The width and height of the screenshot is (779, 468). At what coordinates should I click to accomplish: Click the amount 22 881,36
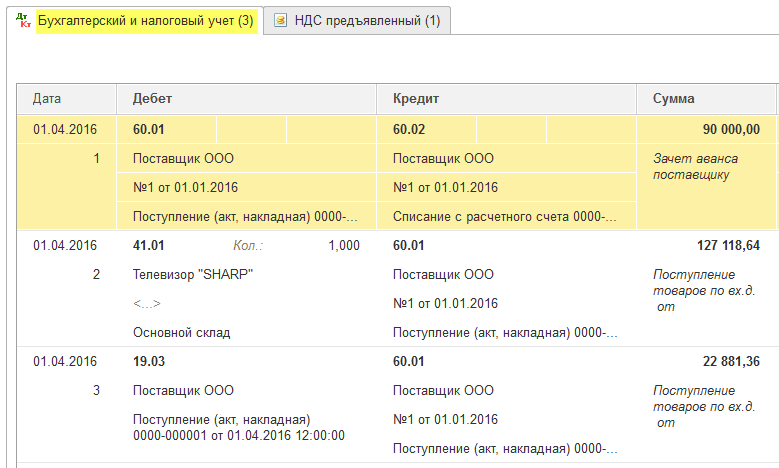coord(731,362)
